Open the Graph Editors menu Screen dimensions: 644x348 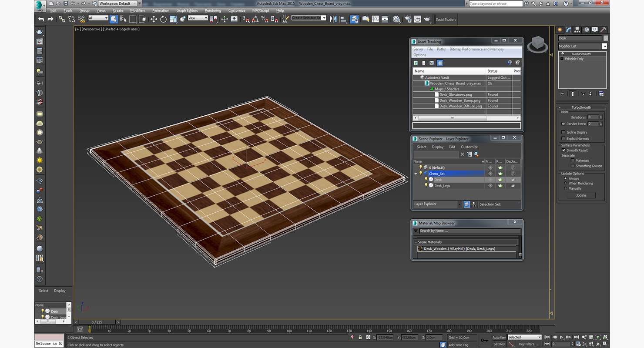click(x=187, y=10)
